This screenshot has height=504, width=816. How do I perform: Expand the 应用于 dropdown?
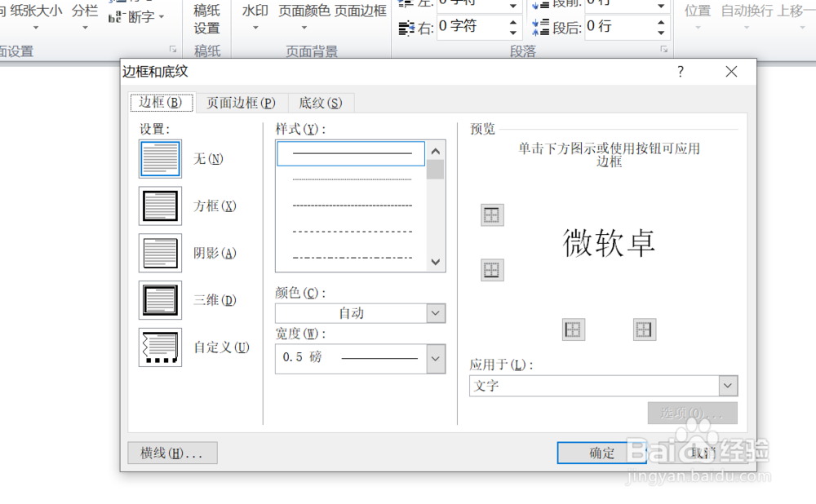tap(728, 386)
